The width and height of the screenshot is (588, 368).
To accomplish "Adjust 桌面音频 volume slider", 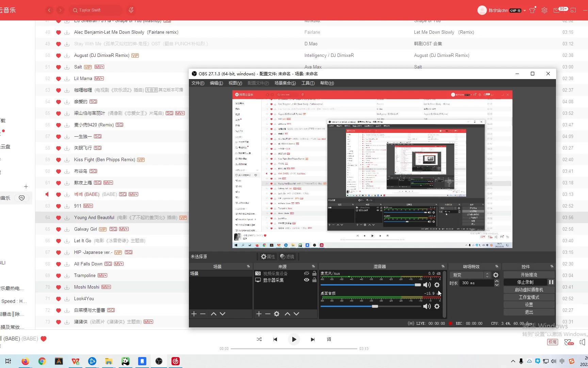I will point(371,306).
